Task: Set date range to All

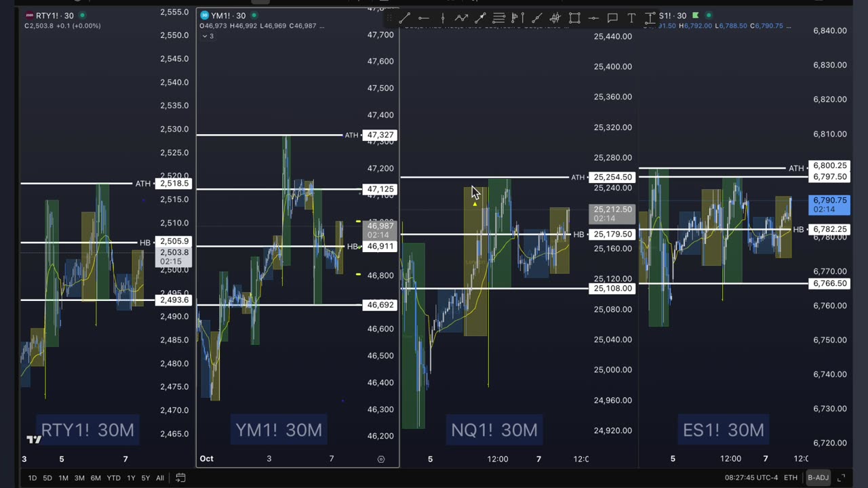Action: click(x=160, y=478)
